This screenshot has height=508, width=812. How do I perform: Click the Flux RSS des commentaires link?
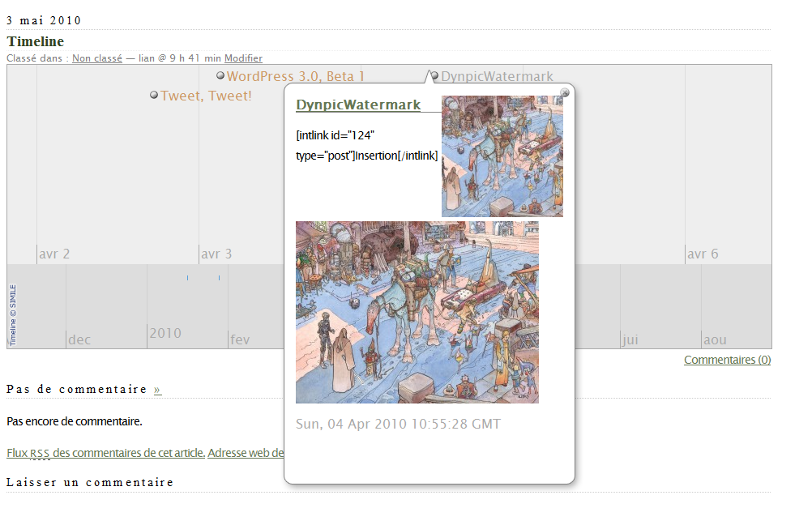(x=105, y=453)
